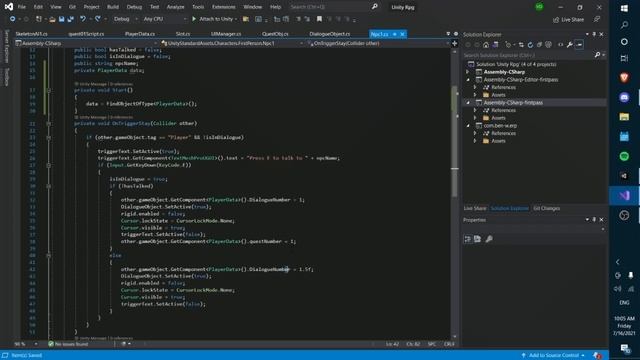Click the search magnifier icon in title bar
The image size is (640, 360).
pyautogui.click(x=374, y=7)
